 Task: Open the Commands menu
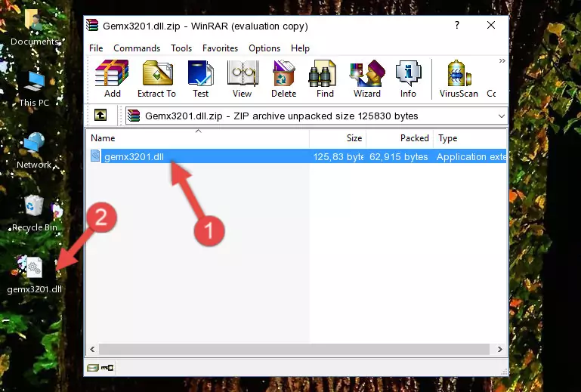coord(137,48)
